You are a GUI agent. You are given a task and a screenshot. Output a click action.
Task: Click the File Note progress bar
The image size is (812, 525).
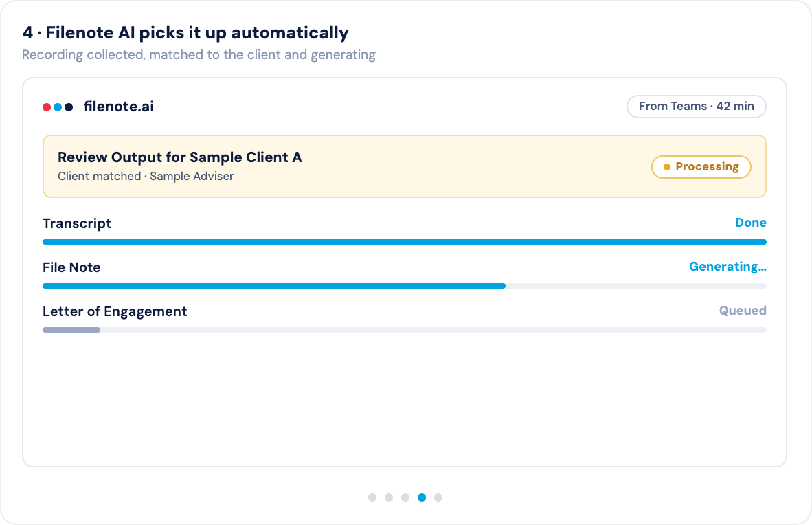(x=405, y=286)
